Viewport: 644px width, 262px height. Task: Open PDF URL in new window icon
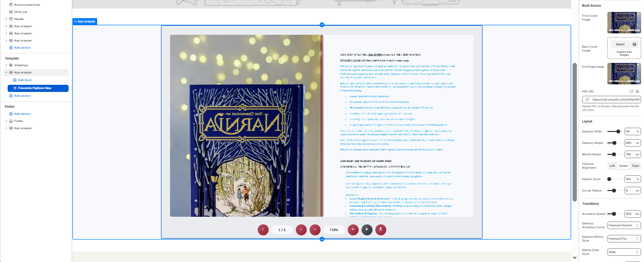(x=632, y=91)
